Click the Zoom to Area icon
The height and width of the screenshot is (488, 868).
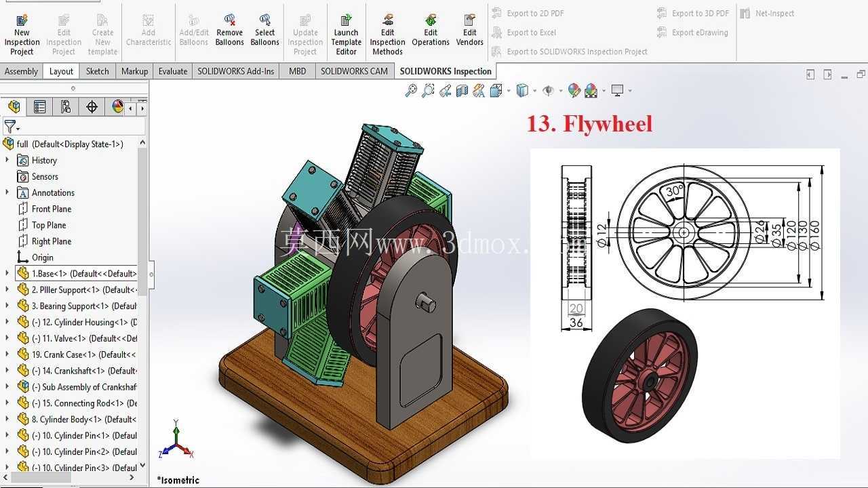point(428,90)
